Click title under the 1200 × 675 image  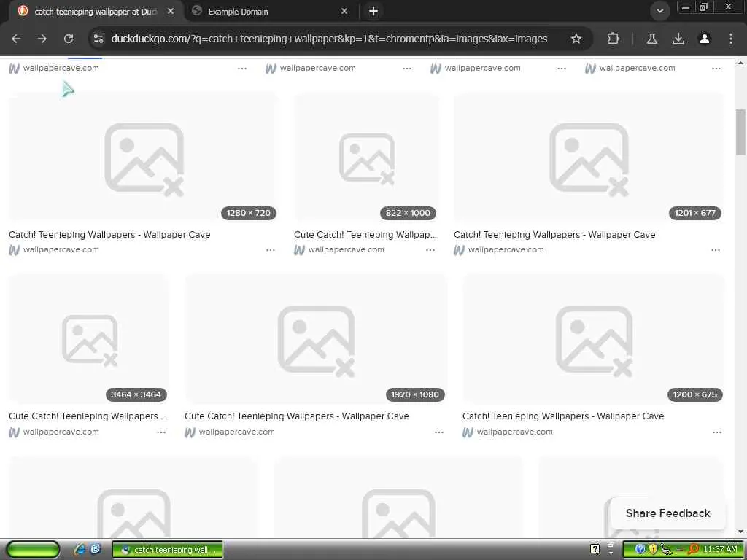pyautogui.click(x=563, y=416)
